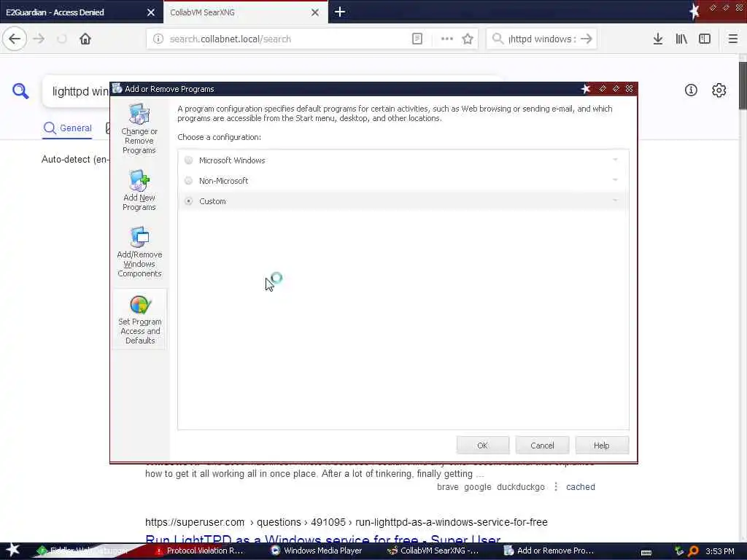This screenshot has width=747, height=560.
Task: Click SearXNG magnifier search logo
Action: [20, 91]
